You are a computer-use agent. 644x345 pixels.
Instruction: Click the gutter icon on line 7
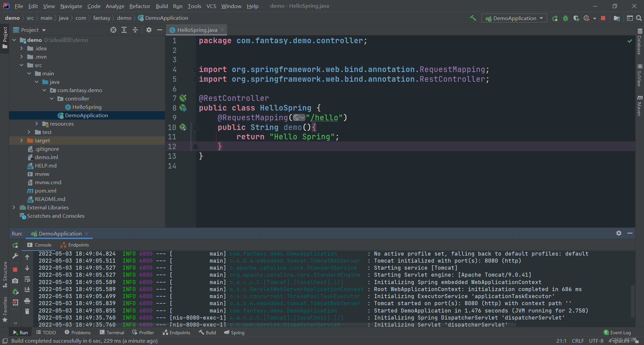pos(183,98)
